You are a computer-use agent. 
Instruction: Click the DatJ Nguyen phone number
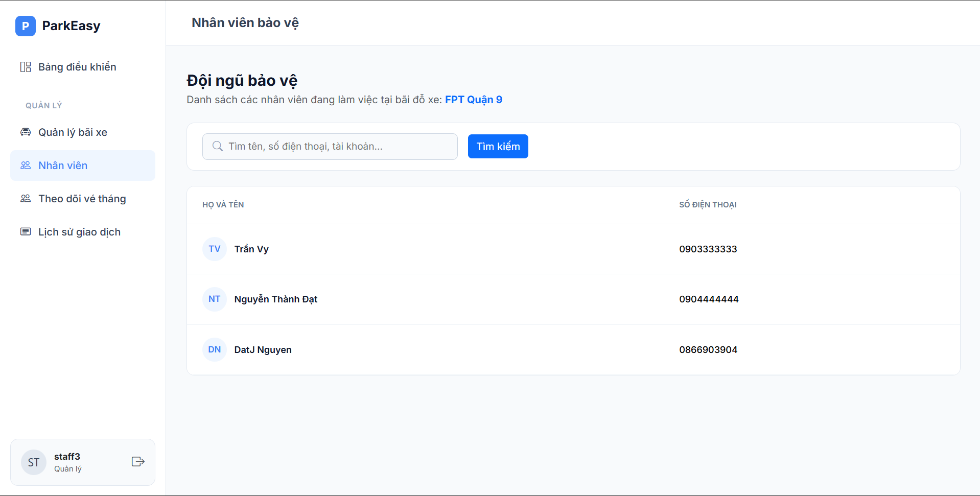coord(708,350)
